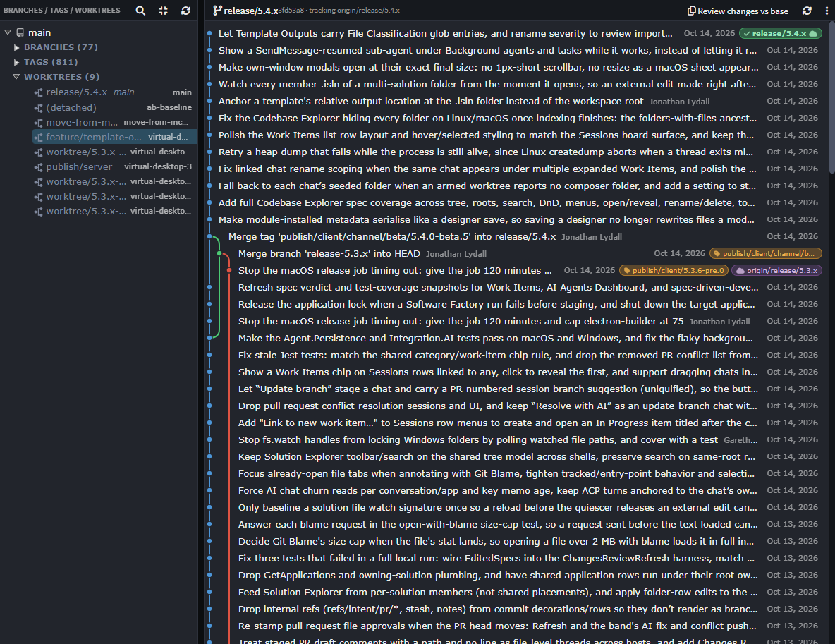Viewport: 835px width, 644px height.
Task: Click the worktree icon for move-from-m...
Action: coord(38,123)
